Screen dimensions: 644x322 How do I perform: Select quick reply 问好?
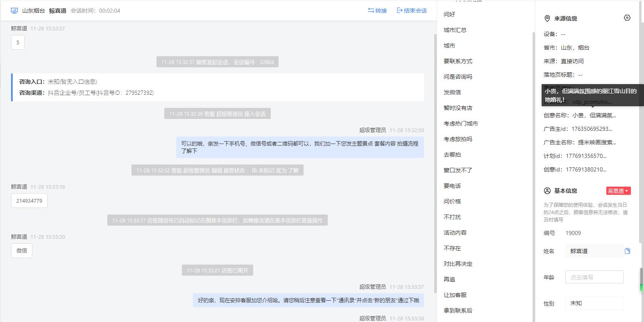449,14
